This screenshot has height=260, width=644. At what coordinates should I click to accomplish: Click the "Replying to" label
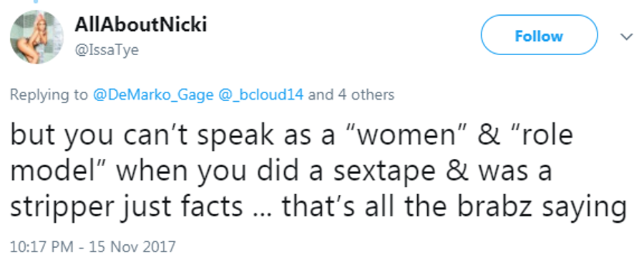[49, 95]
